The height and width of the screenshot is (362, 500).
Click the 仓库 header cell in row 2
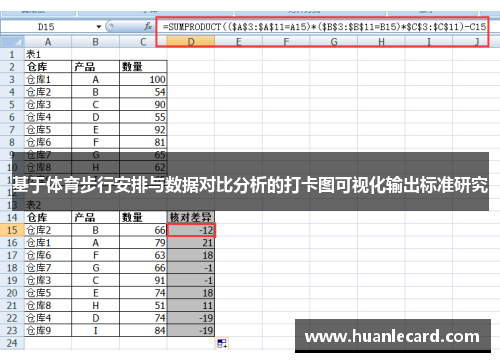[48, 67]
